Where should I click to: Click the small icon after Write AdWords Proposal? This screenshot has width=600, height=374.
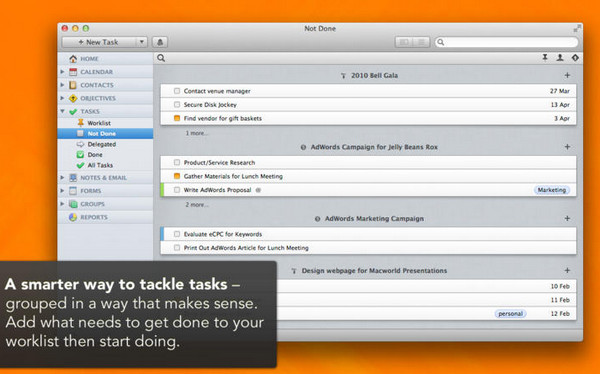(258, 190)
